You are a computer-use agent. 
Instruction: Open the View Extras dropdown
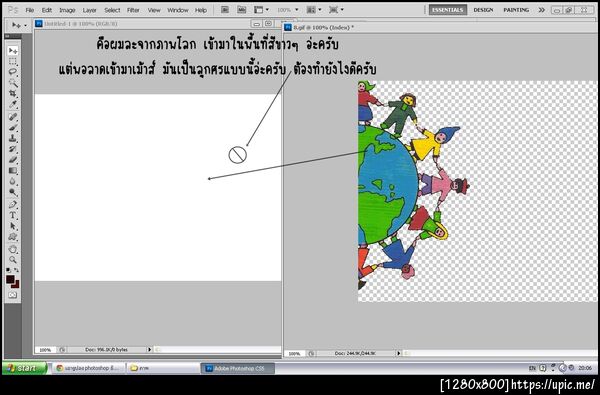point(262,10)
